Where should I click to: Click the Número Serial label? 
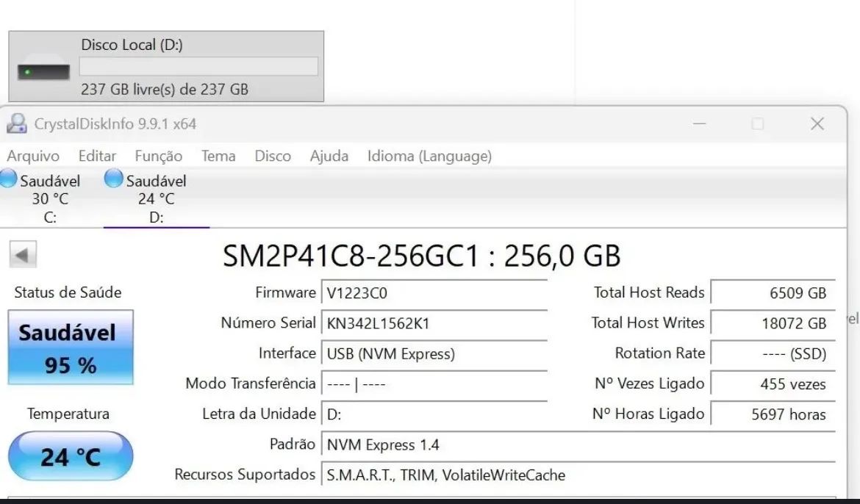point(268,323)
